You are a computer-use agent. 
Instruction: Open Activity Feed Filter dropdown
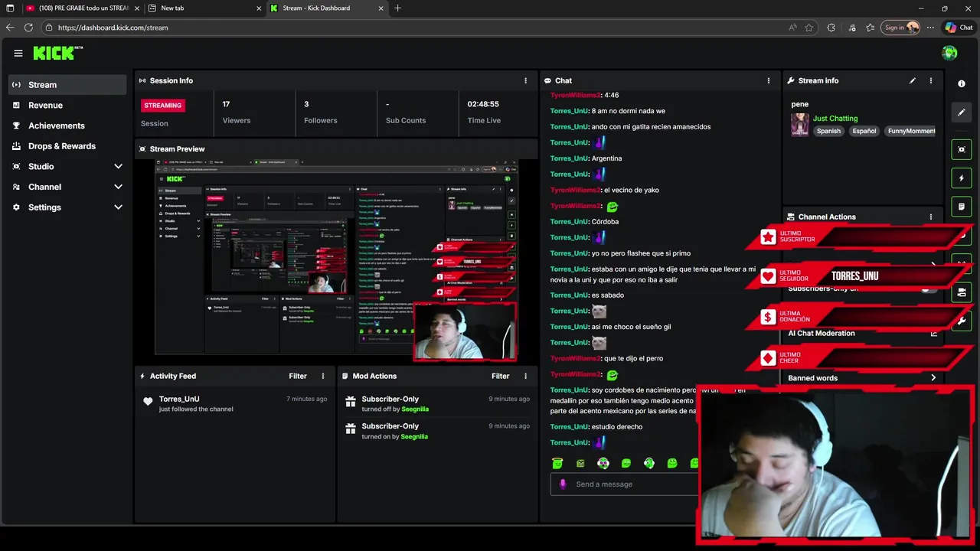coord(298,376)
